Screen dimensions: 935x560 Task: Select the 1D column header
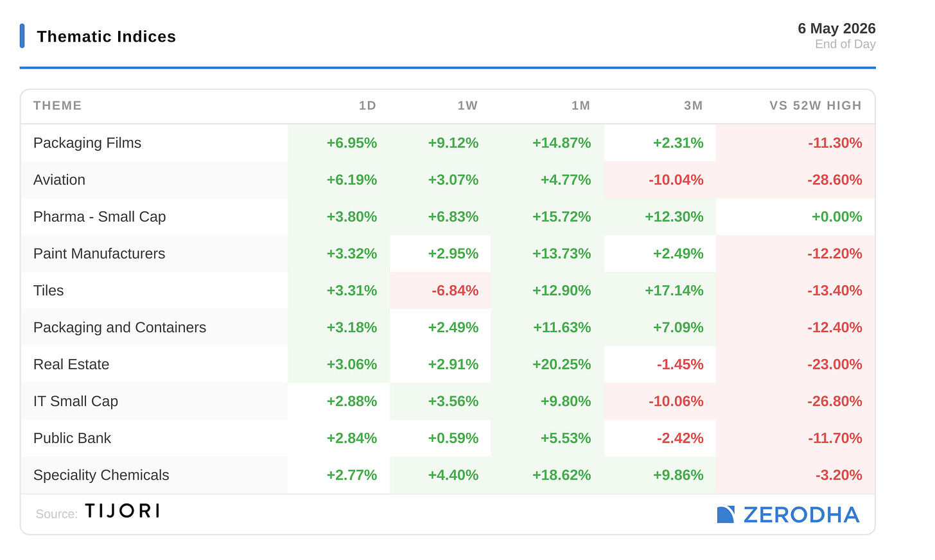[367, 106]
